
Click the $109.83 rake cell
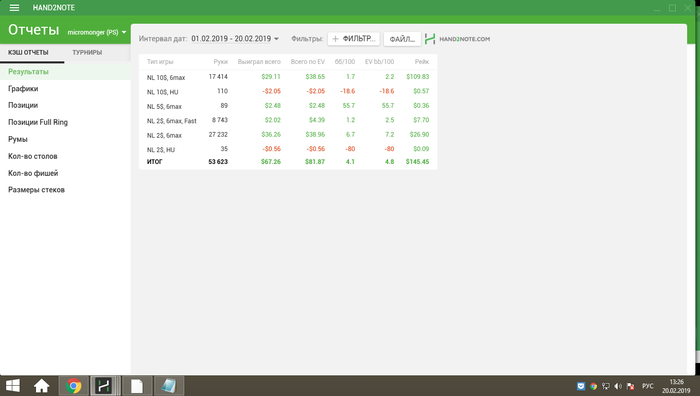coord(418,77)
